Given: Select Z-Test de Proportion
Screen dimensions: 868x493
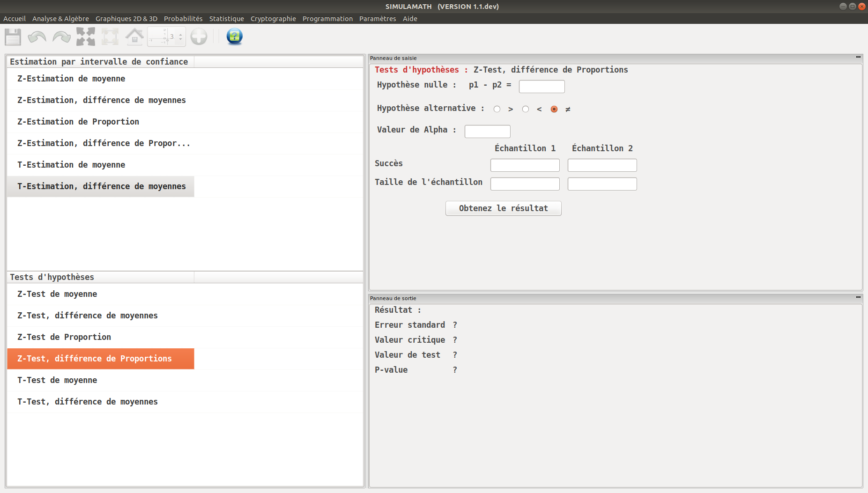Looking at the screenshot, I should click(x=101, y=337).
